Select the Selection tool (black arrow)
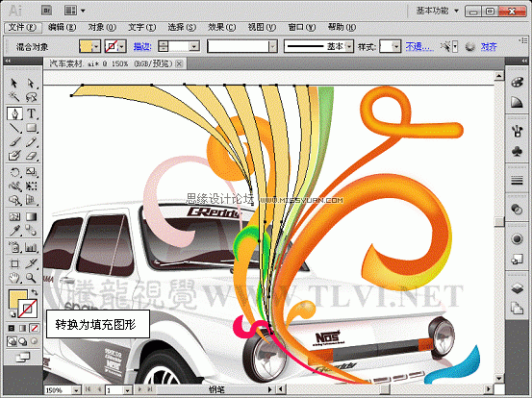Screen dimensions: 532x398 pyautogui.click(x=13, y=83)
